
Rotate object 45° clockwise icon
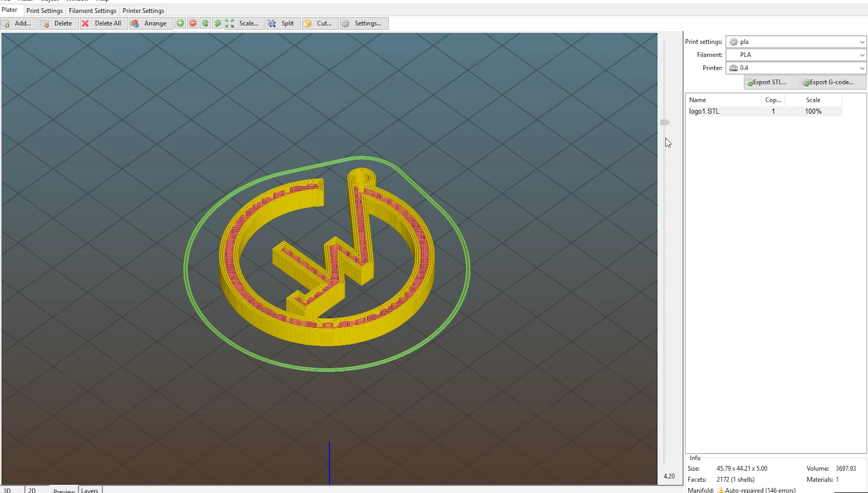coord(218,24)
